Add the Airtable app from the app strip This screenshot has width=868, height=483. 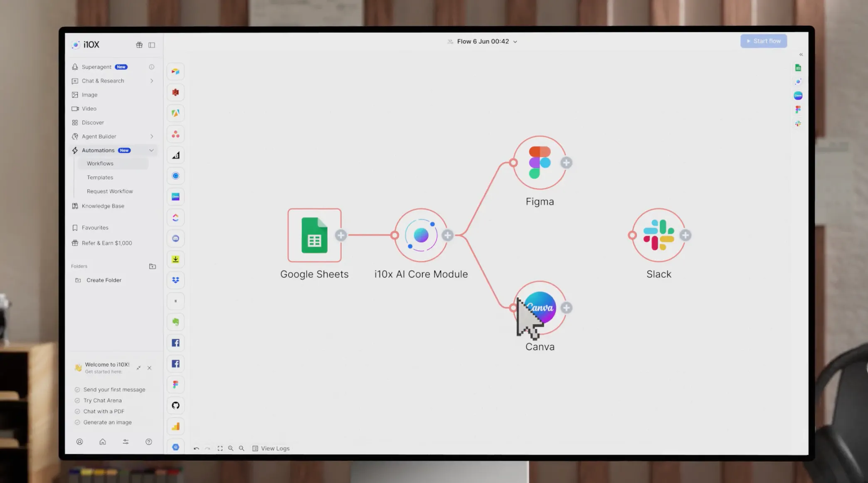click(175, 71)
